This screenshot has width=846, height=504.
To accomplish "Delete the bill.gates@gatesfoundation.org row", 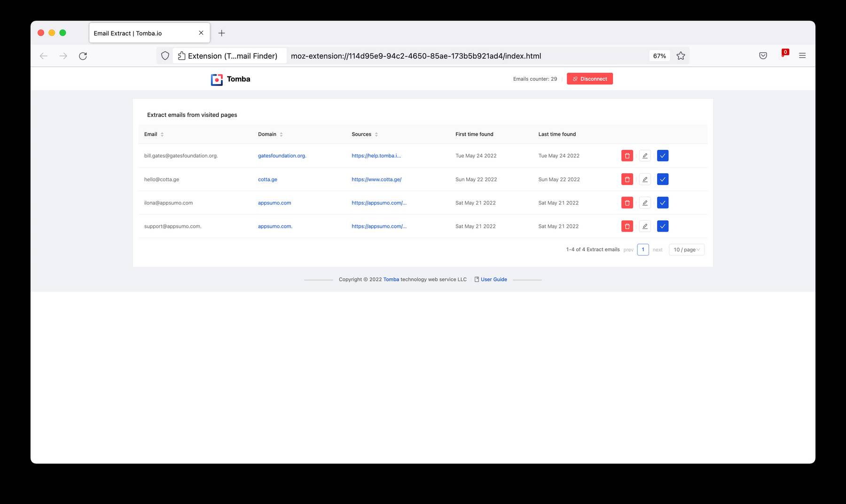I will pyautogui.click(x=627, y=155).
